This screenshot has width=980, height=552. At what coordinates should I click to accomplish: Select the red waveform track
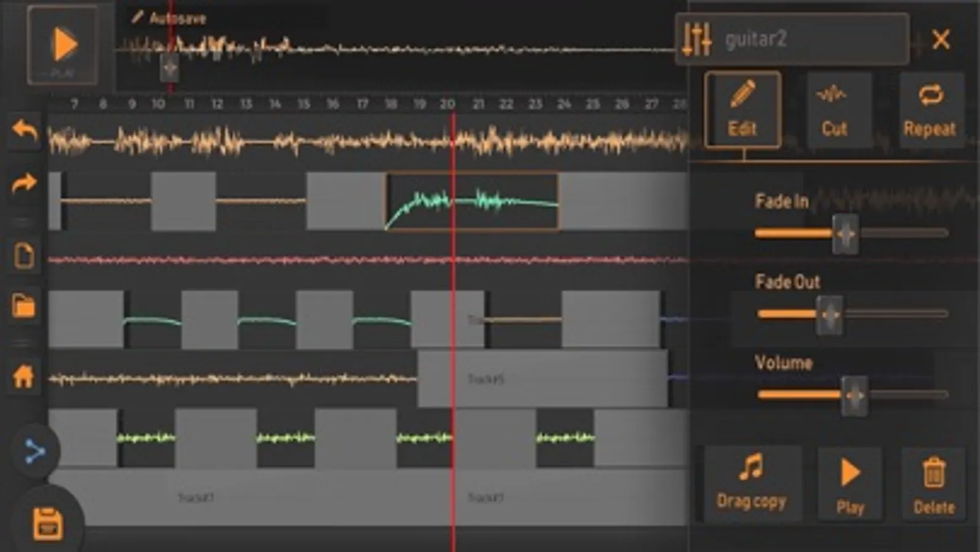pyautogui.click(x=368, y=260)
